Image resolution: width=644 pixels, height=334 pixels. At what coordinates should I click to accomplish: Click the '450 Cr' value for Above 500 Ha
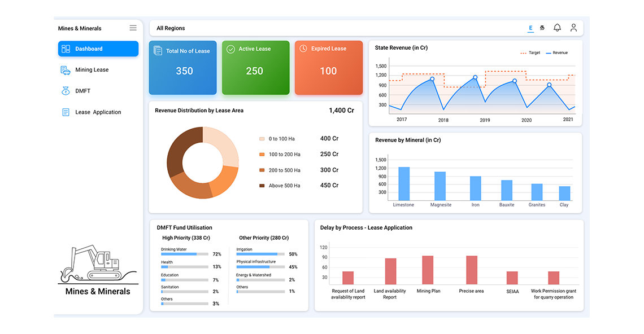point(329,186)
